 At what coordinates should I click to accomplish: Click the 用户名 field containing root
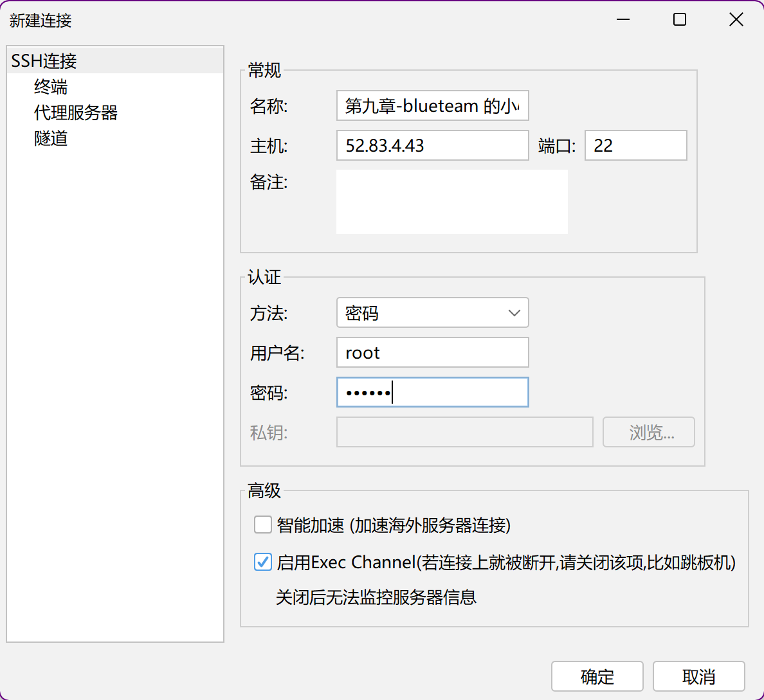click(432, 353)
